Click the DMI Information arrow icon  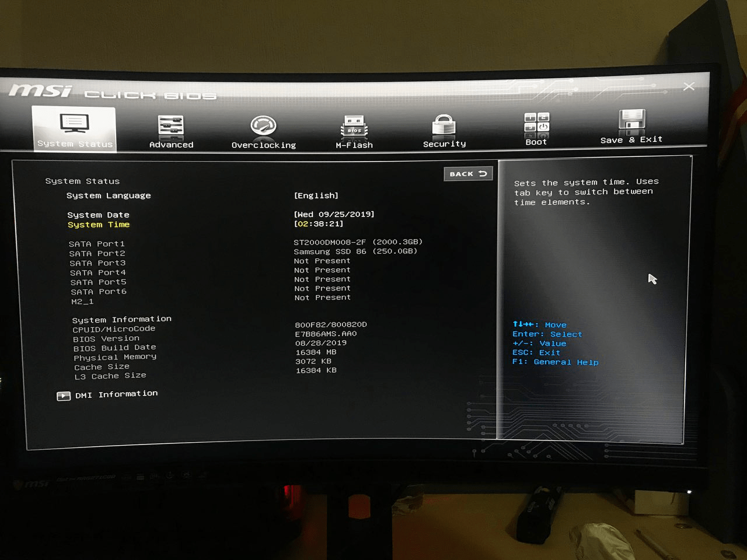point(63,396)
